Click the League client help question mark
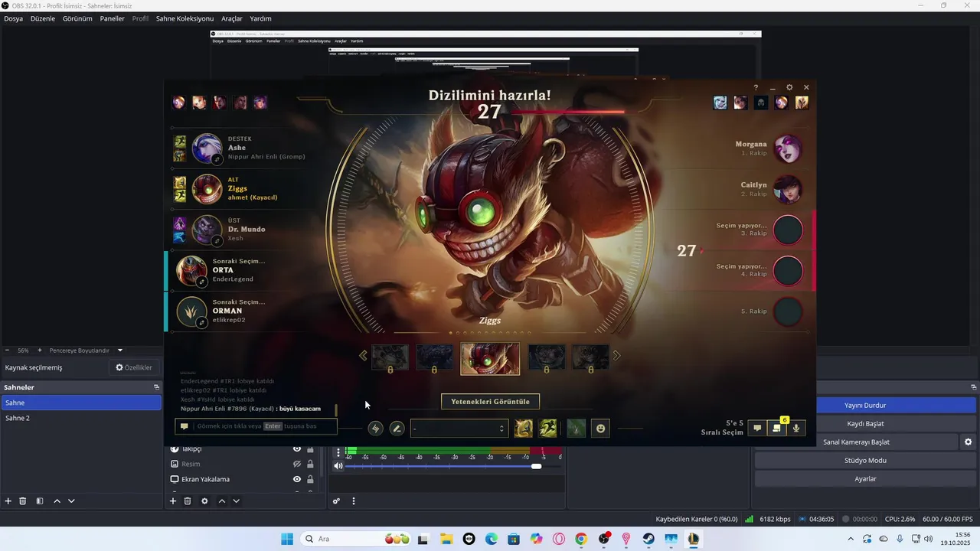Viewport: 980px width, 551px height. click(756, 88)
